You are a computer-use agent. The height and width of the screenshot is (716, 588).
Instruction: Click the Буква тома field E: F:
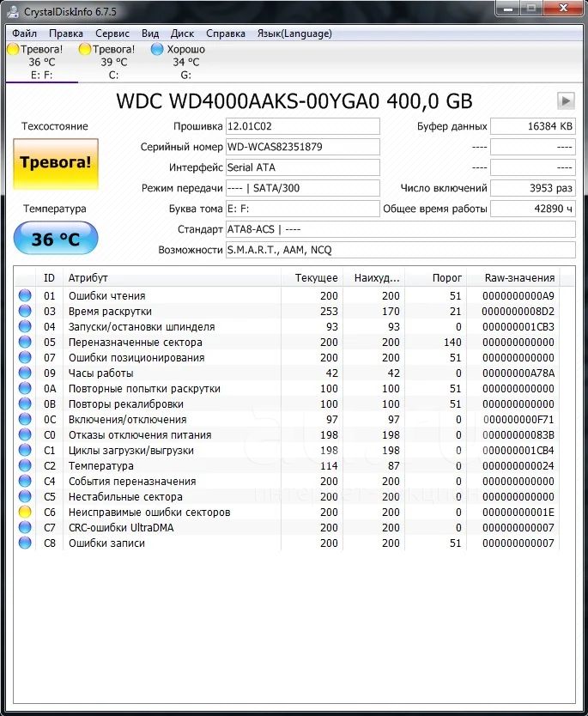point(303,209)
